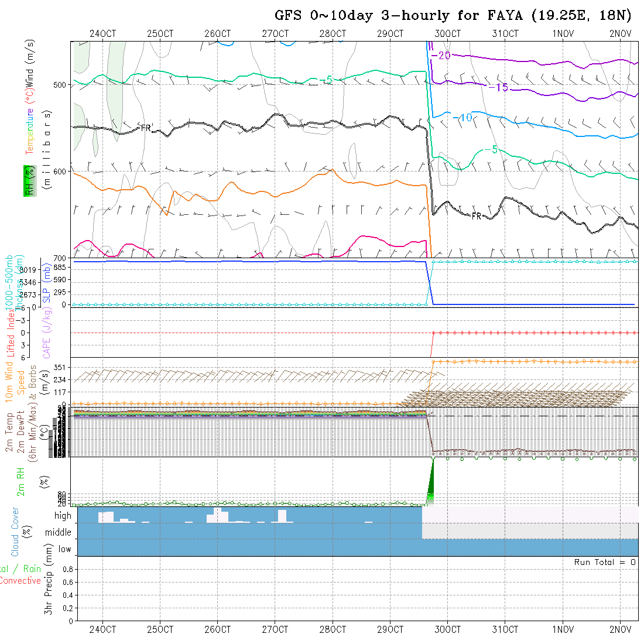Select the 0.8 precipitation tick value
Image resolution: width=644 pixels, height=644 pixels.
tap(68, 569)
